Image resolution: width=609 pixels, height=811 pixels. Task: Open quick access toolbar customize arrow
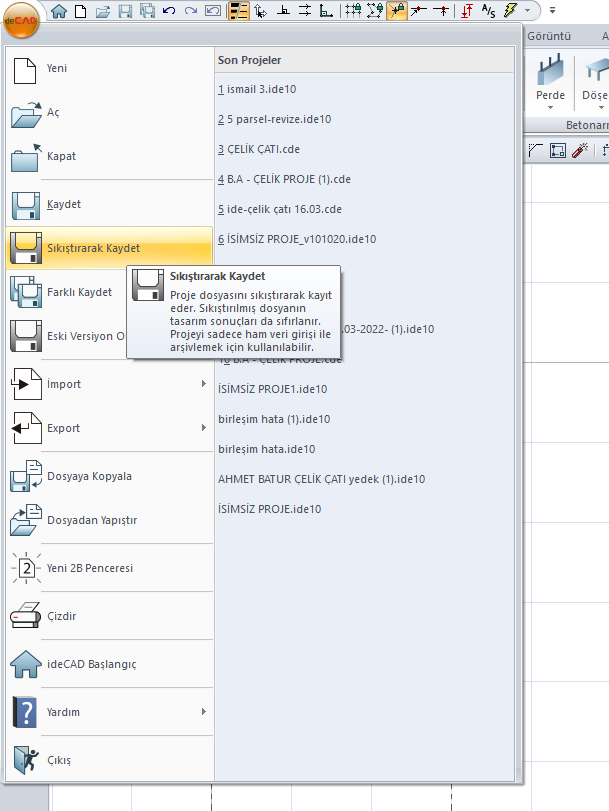coord(553,10)
